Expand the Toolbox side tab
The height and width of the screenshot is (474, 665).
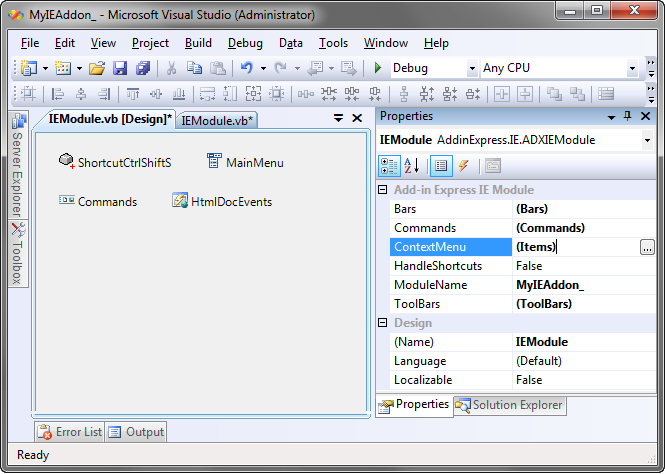[18, 254]
